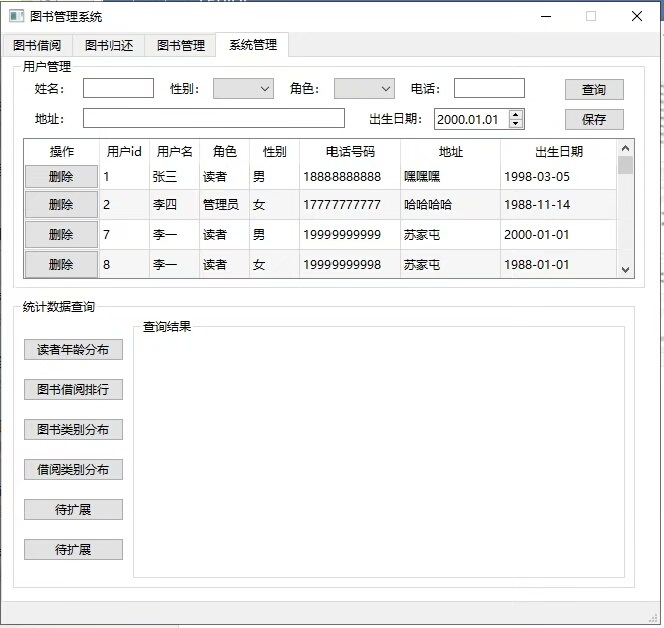The height and width of the screenshot is (628, 664).
Task: Click the 出生日期 column header
Action: coord(559,152)
